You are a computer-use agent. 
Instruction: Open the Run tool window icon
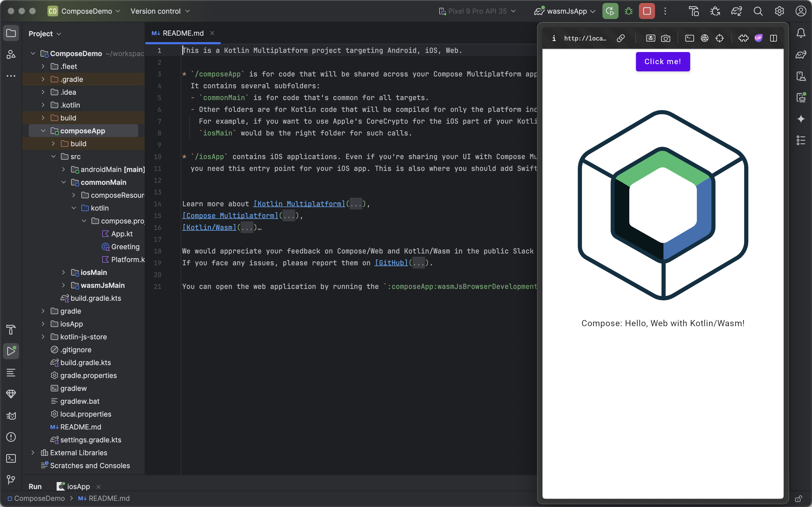click(x=11, y=351)
